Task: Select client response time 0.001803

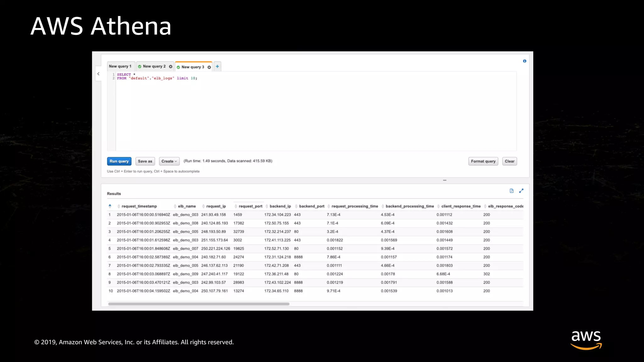Action: pyautogui.click(x=445, y=266)
